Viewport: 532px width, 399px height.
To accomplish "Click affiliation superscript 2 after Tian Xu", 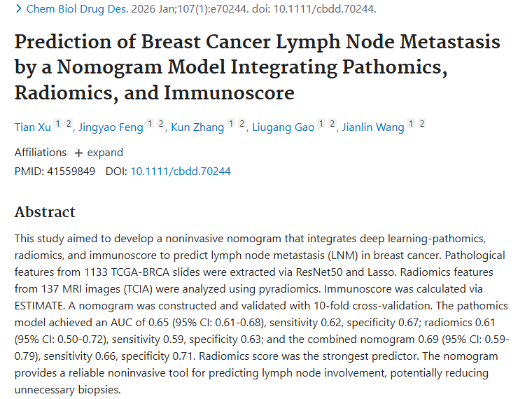I will [69, 124].
